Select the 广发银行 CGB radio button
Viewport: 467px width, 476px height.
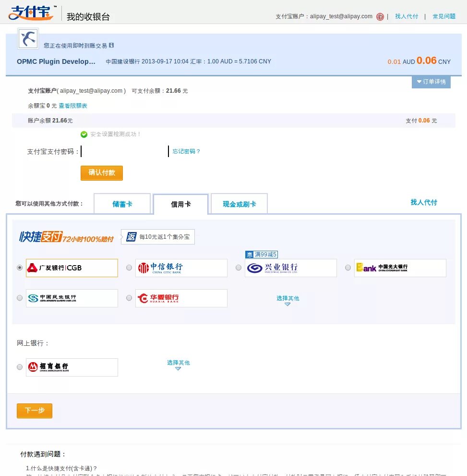(x=20, y=268)
